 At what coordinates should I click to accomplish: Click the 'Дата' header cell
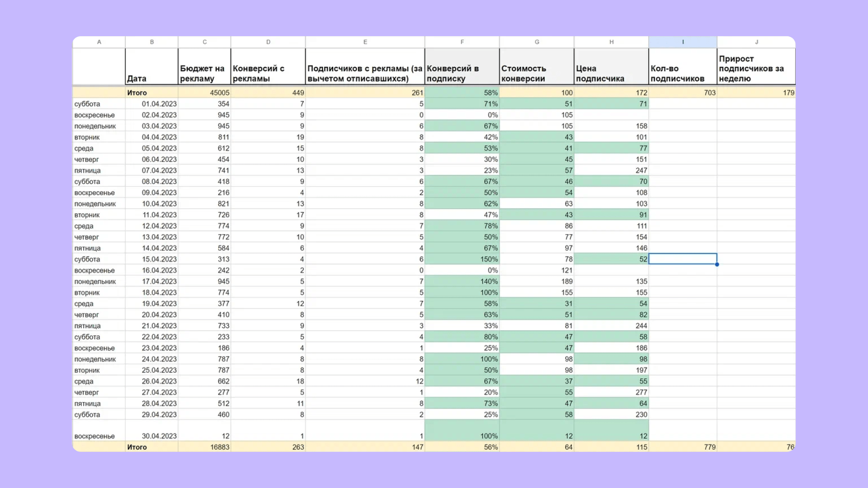152,66
